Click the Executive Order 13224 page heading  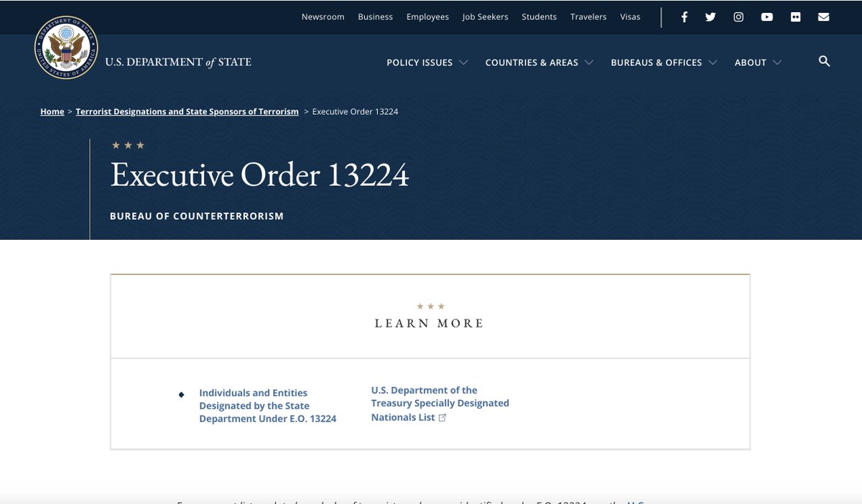point(259,175)
